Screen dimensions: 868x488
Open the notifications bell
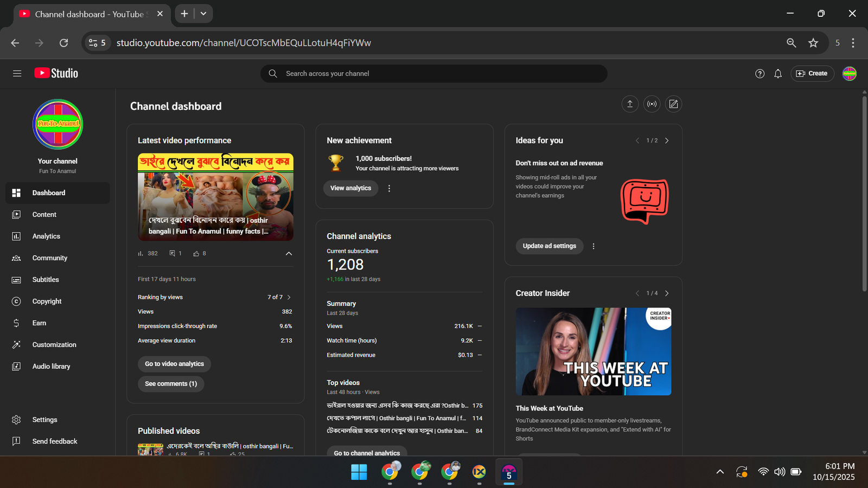point(778,74)
